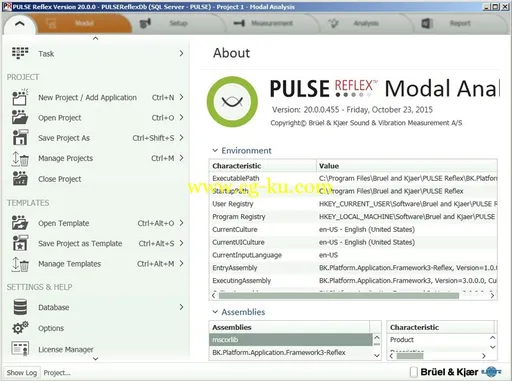Screen dimensions: 512x381
Task: Click the Measurement tab icon
Action: 239,23
